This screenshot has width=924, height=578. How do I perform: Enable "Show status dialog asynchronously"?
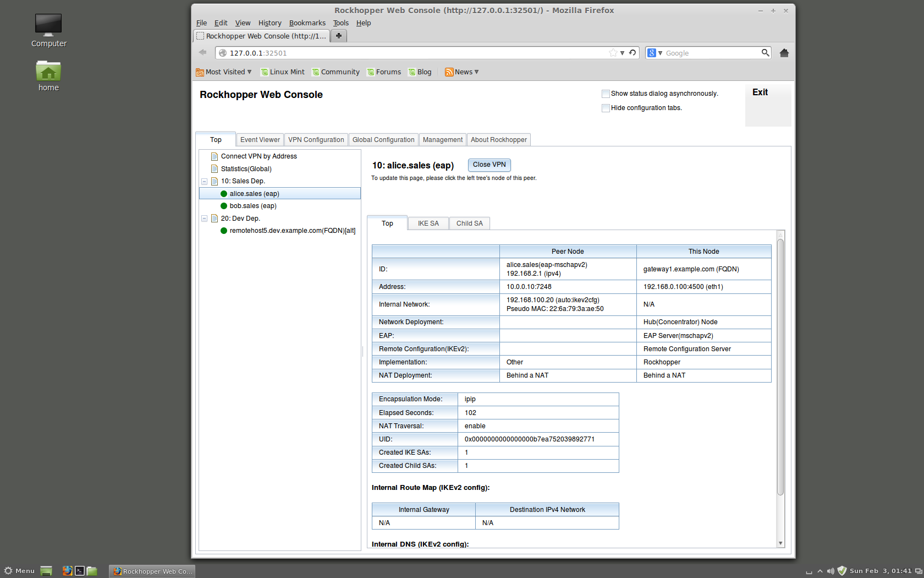click(606, 94)
